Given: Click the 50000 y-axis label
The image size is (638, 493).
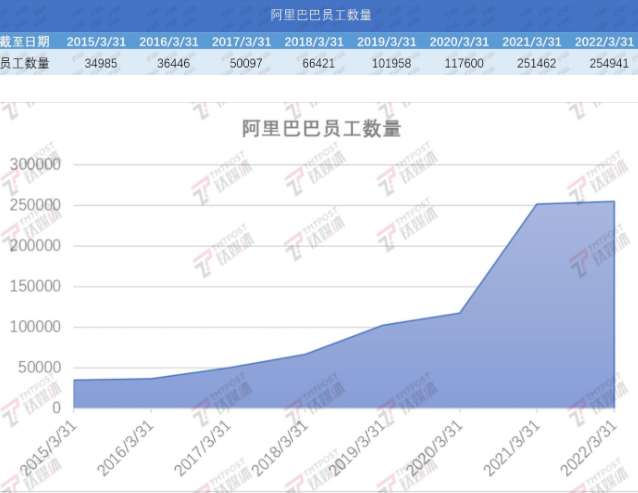Looking at the screenshot, I should (39, 367).
